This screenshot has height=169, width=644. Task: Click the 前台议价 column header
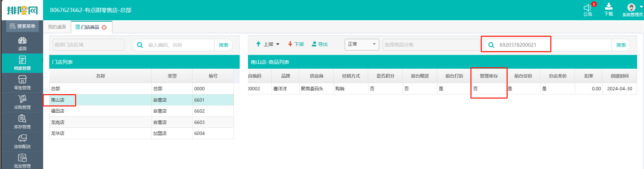pos(523,76)
